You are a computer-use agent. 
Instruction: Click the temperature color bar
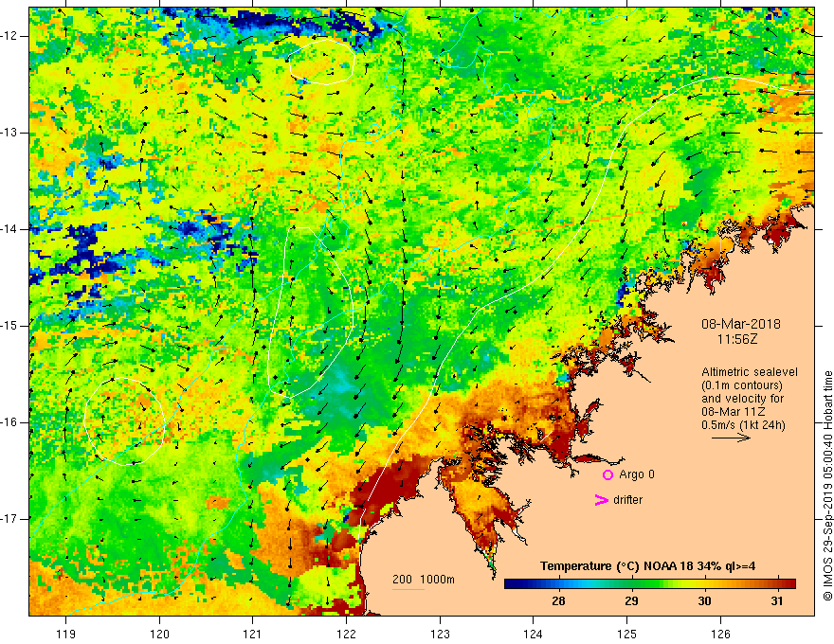coord(649,584)
